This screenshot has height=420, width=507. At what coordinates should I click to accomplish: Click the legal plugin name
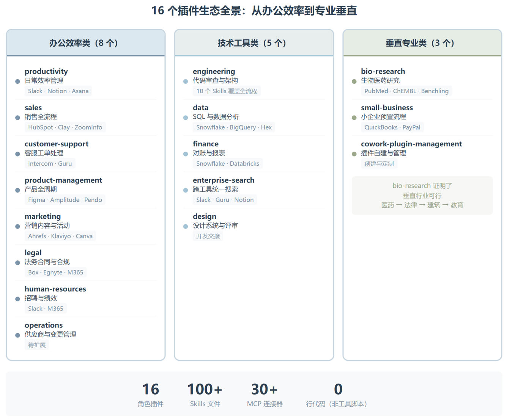[x=33, y=253]
